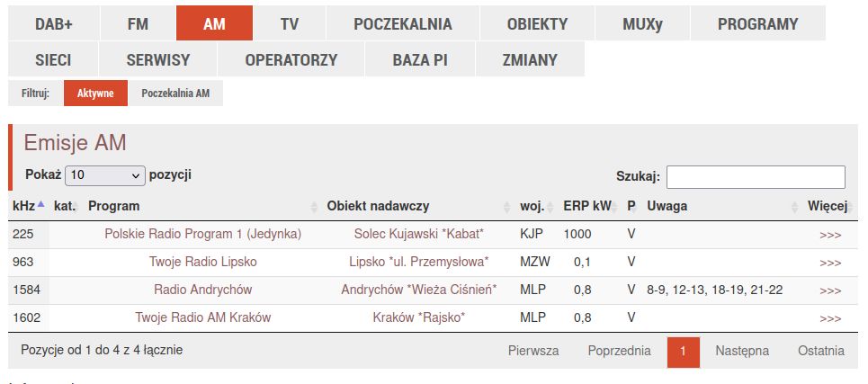Sort table by kHz column

click(x=24, y=206)
